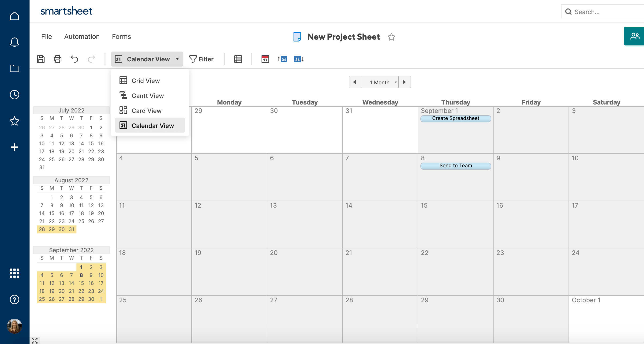Screen dimensions: 644x344
Task: Click the blue Send to Team bar
Action: click(456, 166)
